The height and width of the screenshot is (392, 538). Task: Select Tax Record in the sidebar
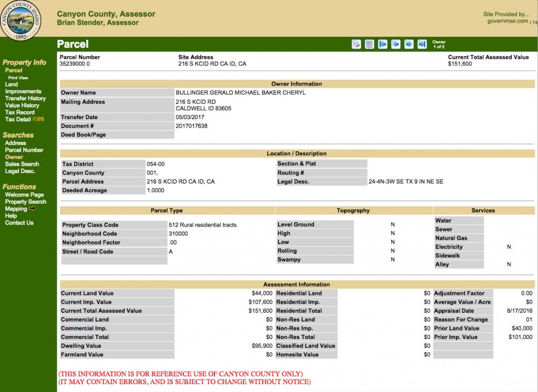pos(19,112)
